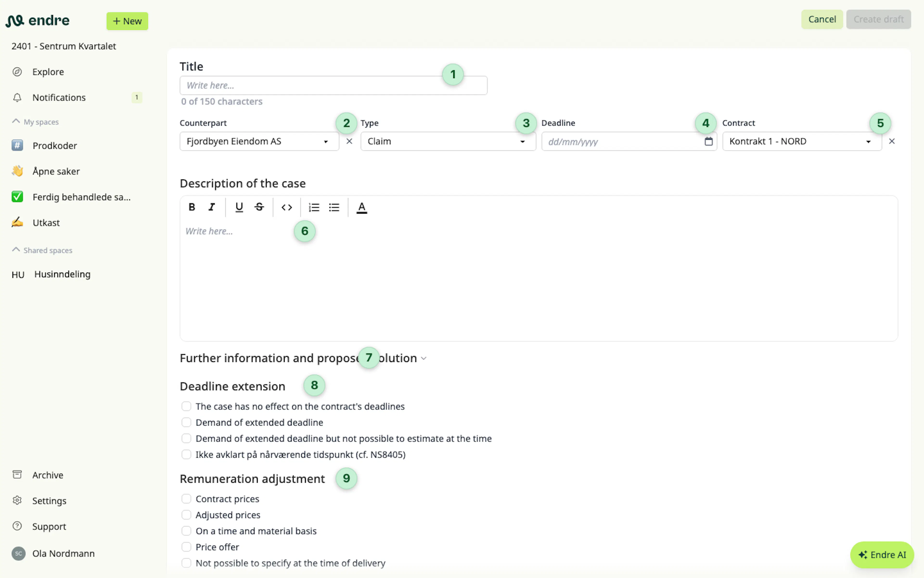924x578 pixels.
Task: Open Ferdig behandlede saker space
Action: tap(81, 197)
